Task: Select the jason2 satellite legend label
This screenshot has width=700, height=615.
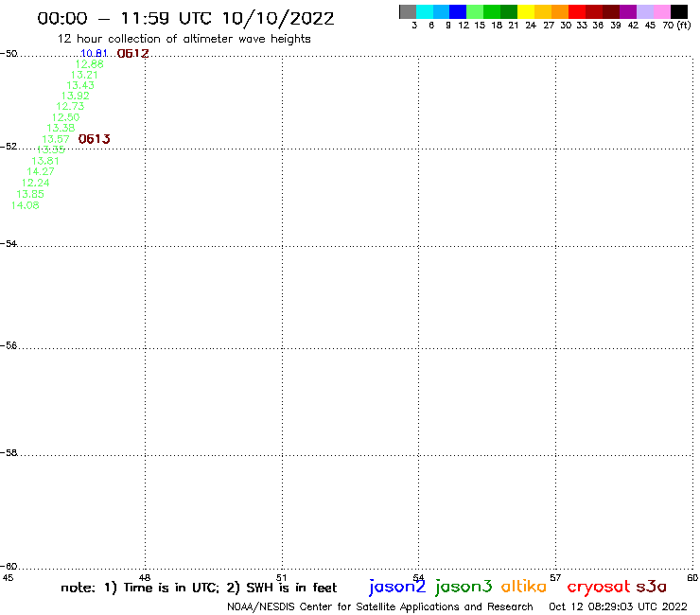Action: pos(397,587)
